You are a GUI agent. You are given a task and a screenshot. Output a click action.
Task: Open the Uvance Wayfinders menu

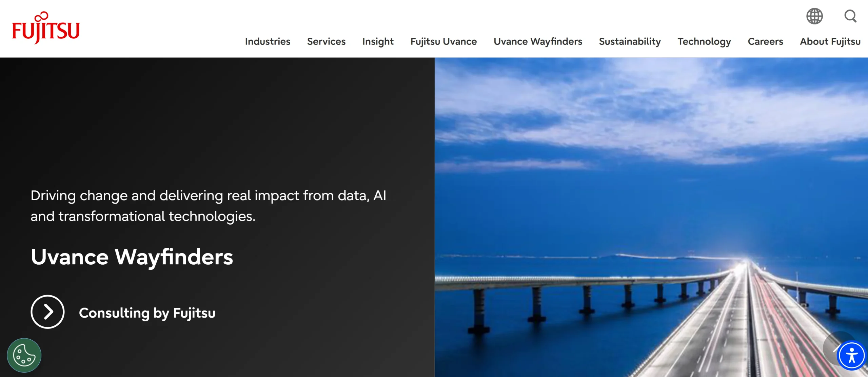(x=538, y=41)
